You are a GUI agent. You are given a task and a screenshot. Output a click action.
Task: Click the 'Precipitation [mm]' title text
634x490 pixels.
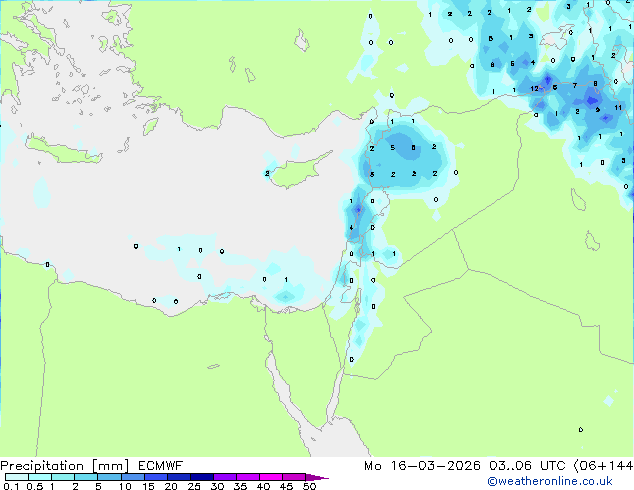click(65, 466)
